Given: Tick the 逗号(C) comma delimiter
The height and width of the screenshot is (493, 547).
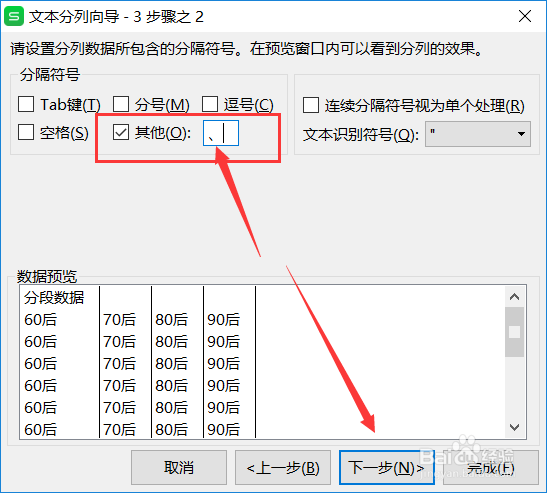Looking at the screenshot, I should point(210,104).
